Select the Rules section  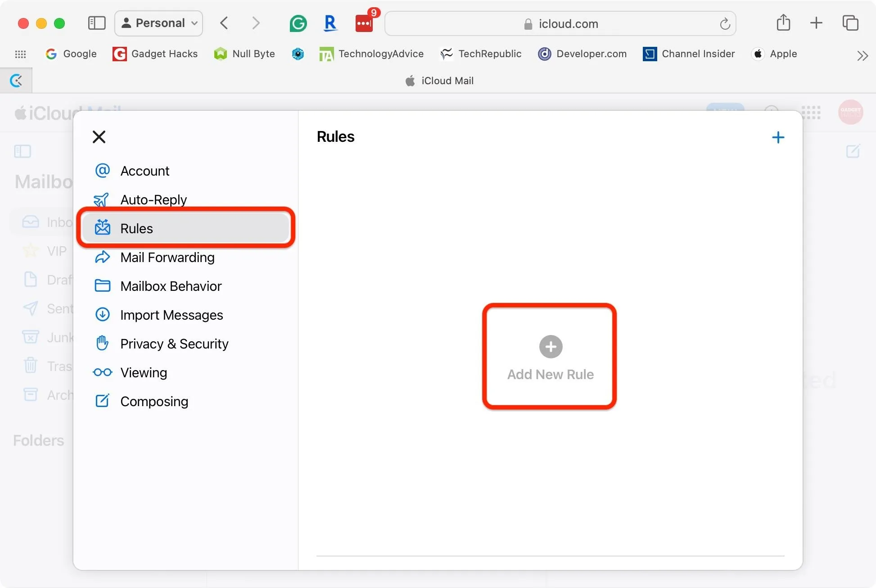click(x=185, y=228)
